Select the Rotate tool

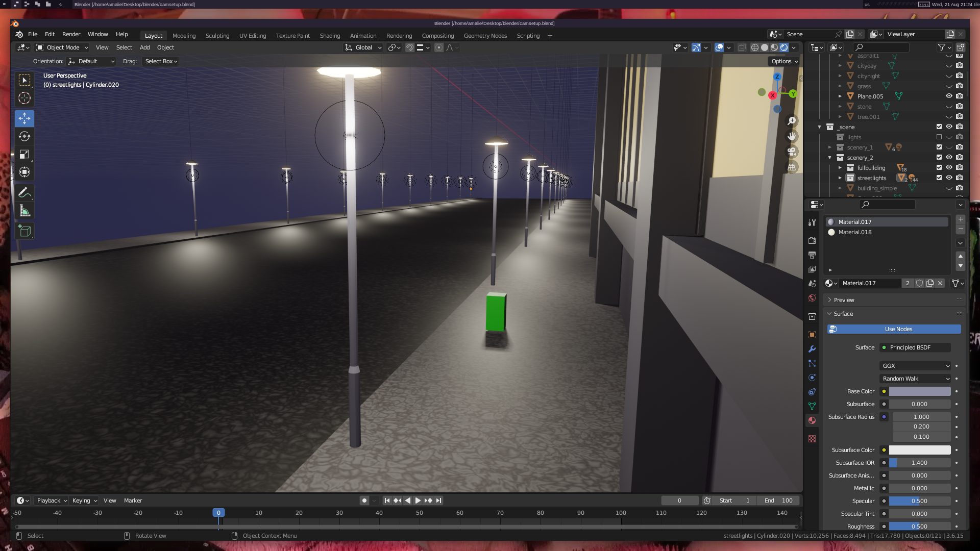[24, 136]
